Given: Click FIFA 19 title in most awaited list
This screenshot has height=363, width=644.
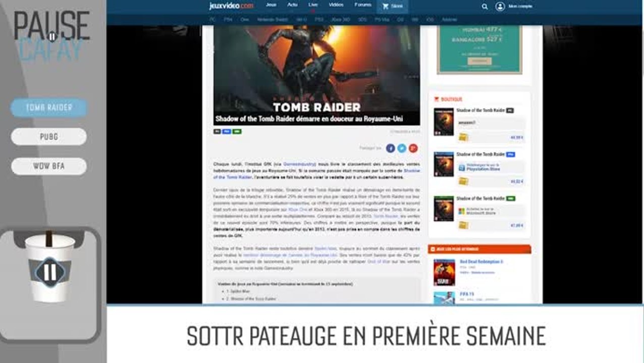Looking at the screenshot, I should 468,294.
